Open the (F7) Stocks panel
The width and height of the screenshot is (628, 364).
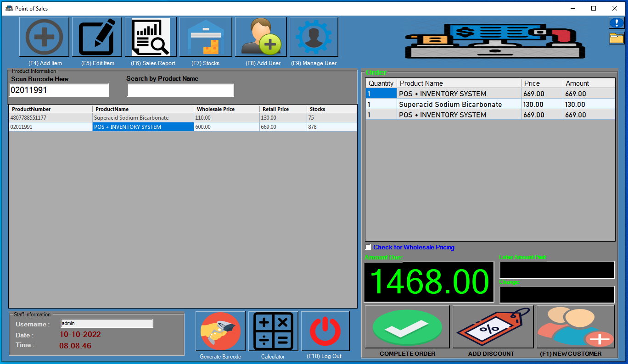tap(205, 37)
